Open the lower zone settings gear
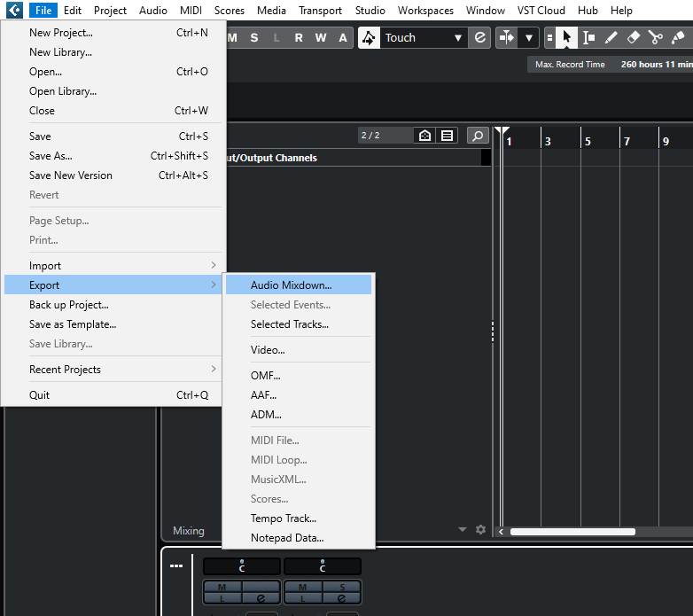Screen dimensions: 693x616 (x=481, y=529)
